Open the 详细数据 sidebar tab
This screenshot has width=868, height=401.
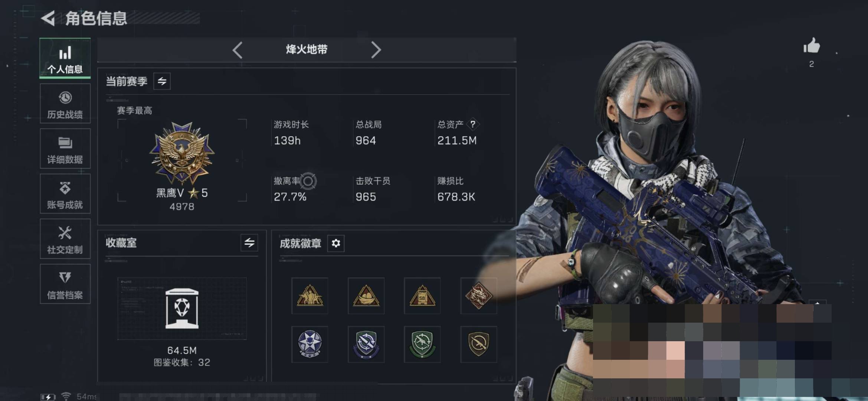[x=65, y=149]
